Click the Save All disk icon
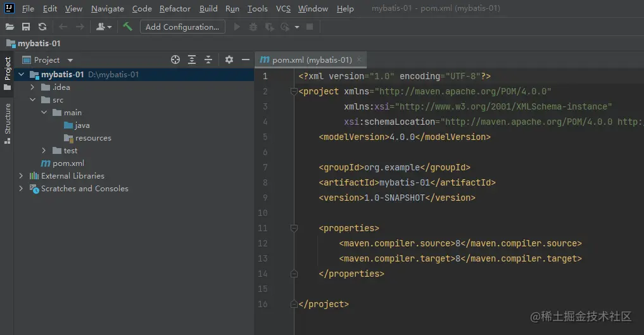 (x=26, y=27)
